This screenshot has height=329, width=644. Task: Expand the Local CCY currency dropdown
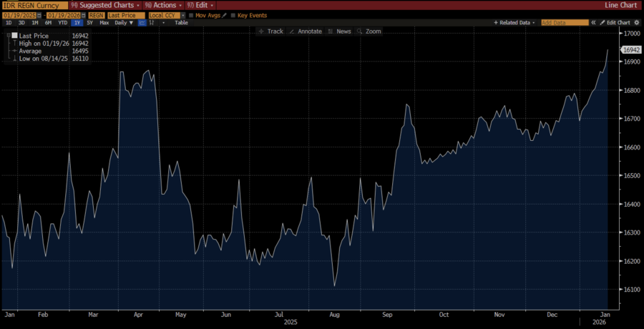point(182,14)
